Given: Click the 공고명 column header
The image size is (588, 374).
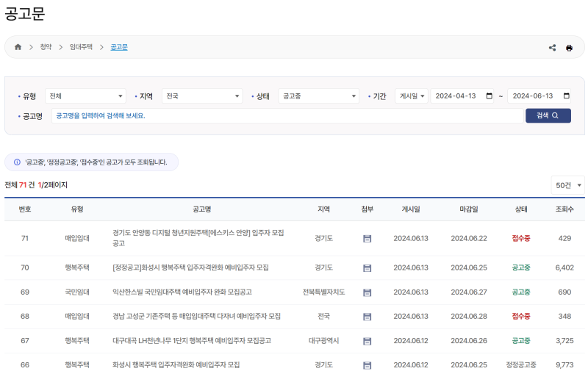Looking at the screenshot, I should point(201,209).
